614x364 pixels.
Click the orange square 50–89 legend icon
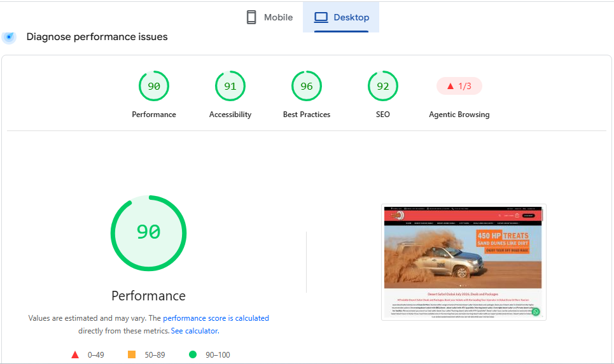[x=132, y=354]
